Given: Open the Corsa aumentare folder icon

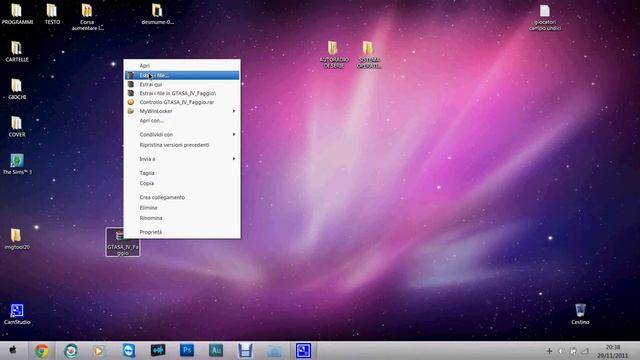Looking at the screenshot, I should 87,17.
